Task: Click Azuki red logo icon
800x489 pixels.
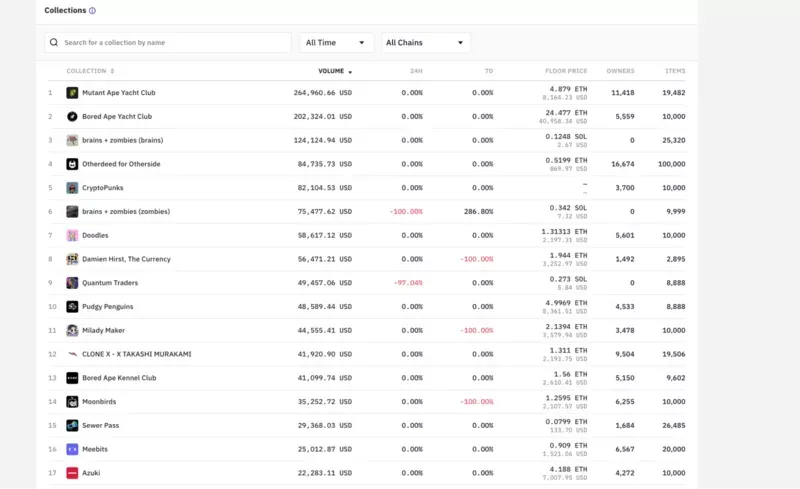Action: (72, 473)
